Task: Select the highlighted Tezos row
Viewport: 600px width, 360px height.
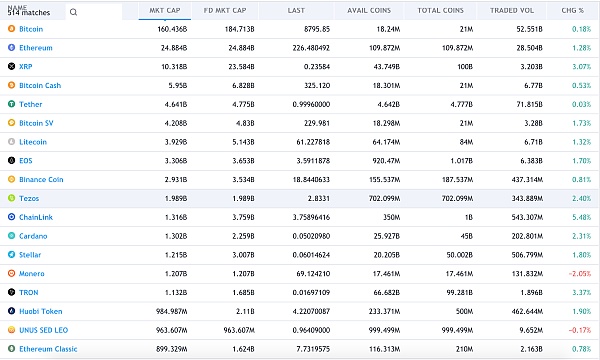Action: (x=300, y=199)
